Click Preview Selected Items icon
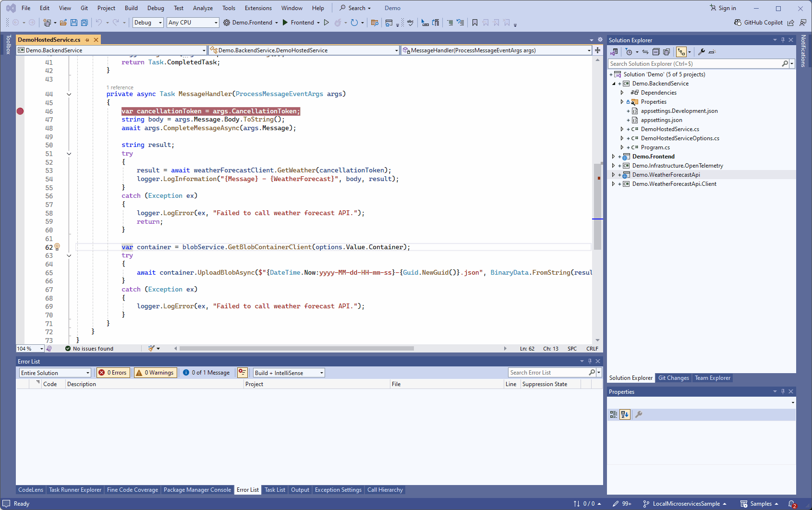The image size is (812, 510). (x=712, y=52)
